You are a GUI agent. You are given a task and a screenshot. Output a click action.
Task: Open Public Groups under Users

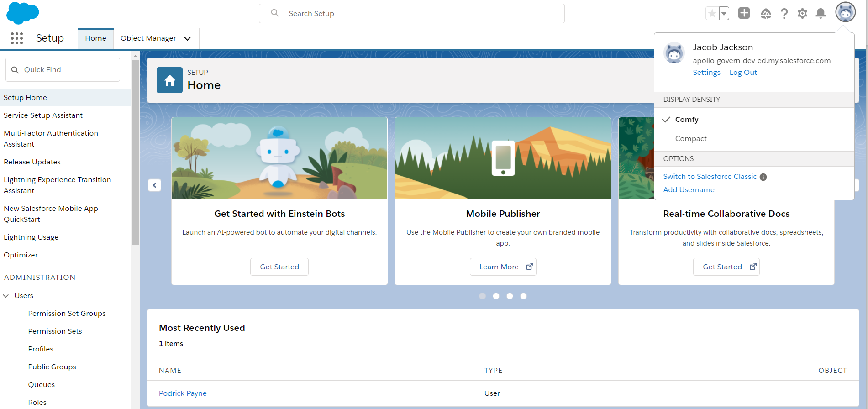pos(52,367)
